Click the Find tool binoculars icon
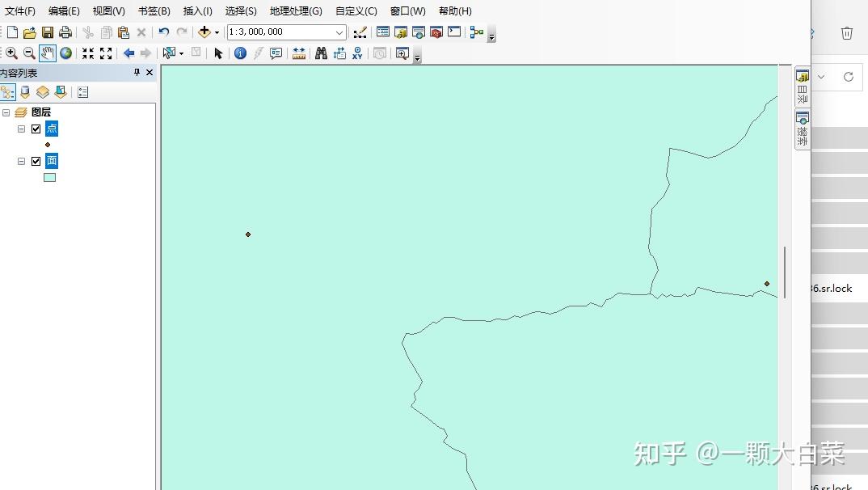The width and height of the screenshot is (868, 490). [x=321, y=53]
